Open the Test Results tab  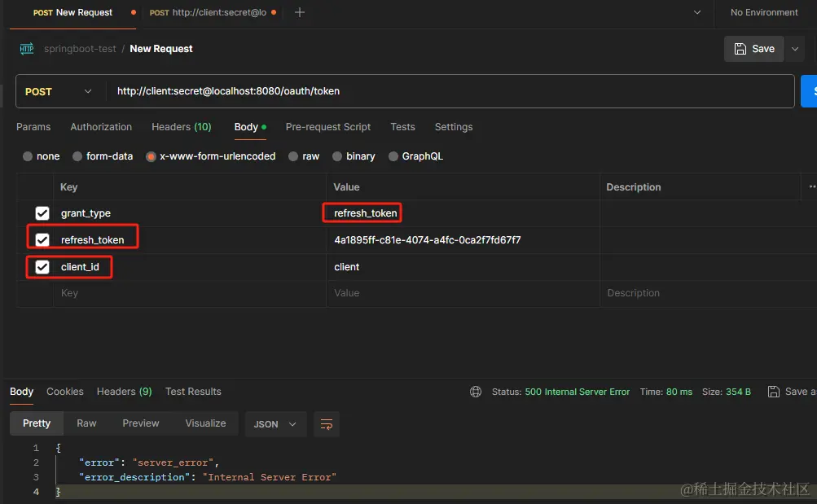coord(193,392)
